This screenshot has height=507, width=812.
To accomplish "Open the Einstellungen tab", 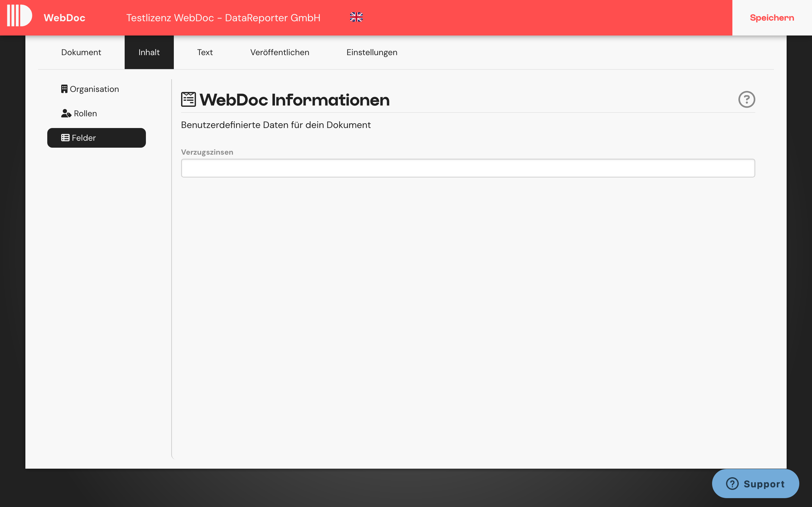I will pos(372,52).
